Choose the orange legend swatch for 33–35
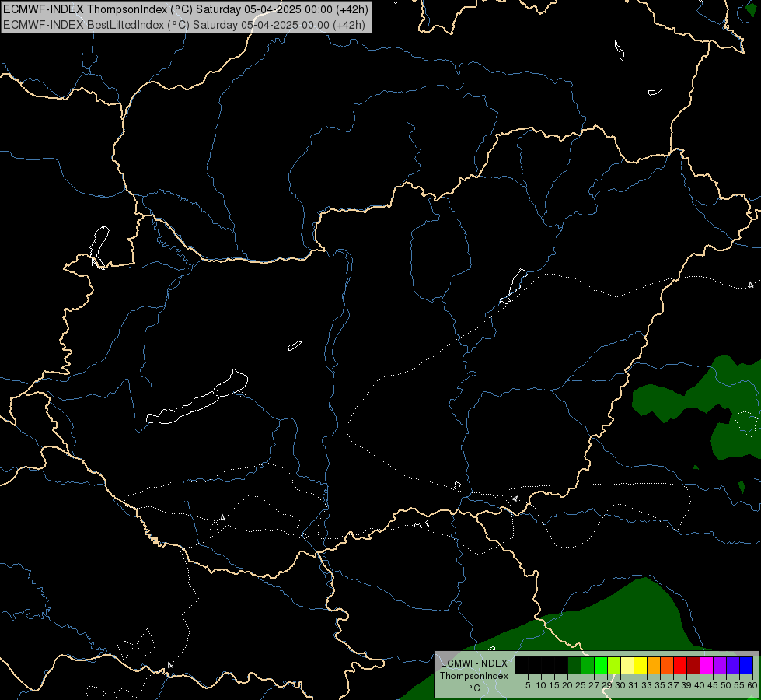Screen dimensions: 761x700 (x=654, y=665)
